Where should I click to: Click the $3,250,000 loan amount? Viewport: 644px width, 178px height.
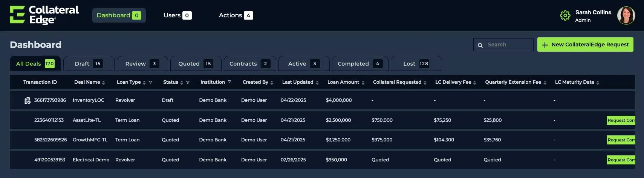(x=338, y=140)
